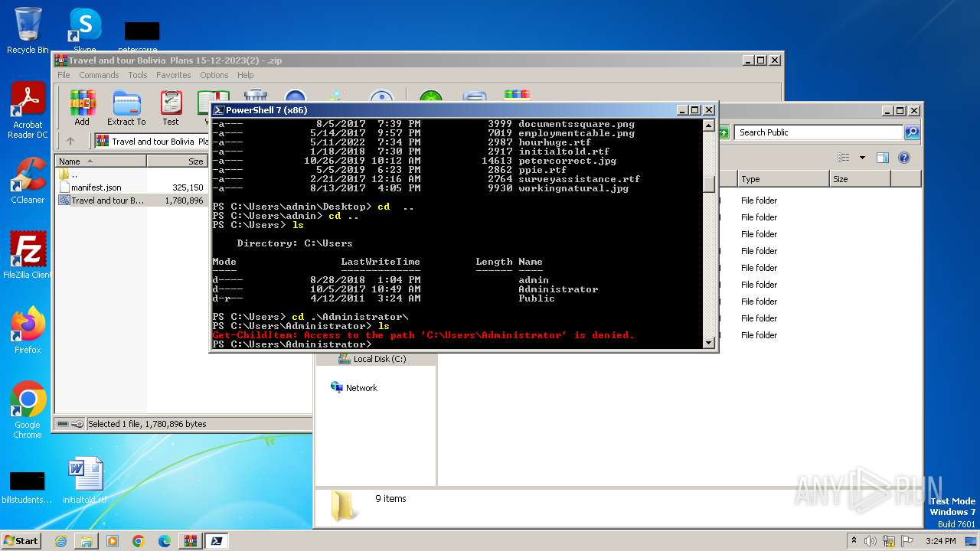Image resolution: width=980 pixels, height=551 pixels.
Task: Sort Explorer list by Type column
Action: point(783,179)
